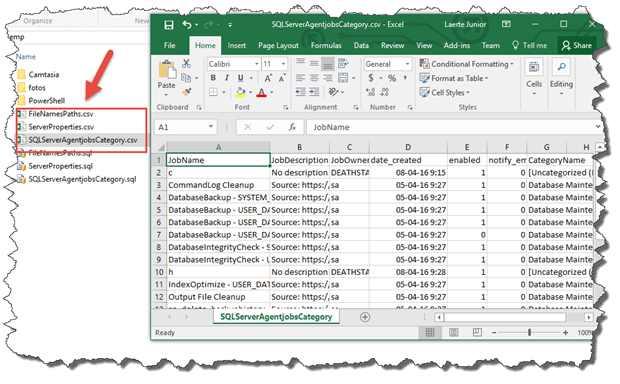Screen dimensions: 620x384
Task: Open the Formulas tab
Action: click(x=326, y=45)
